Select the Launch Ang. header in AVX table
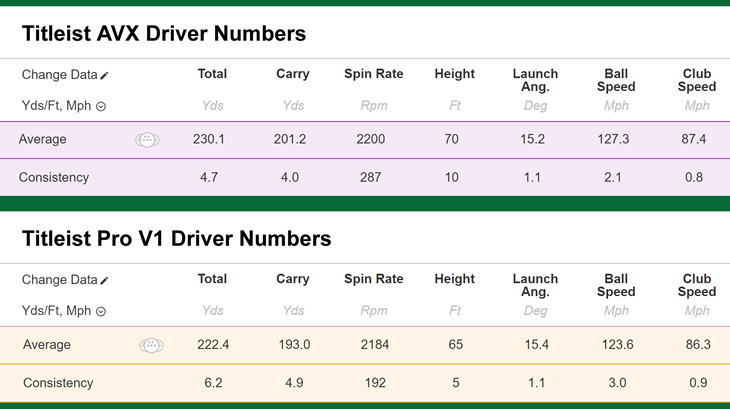 (x=535, y=80)
